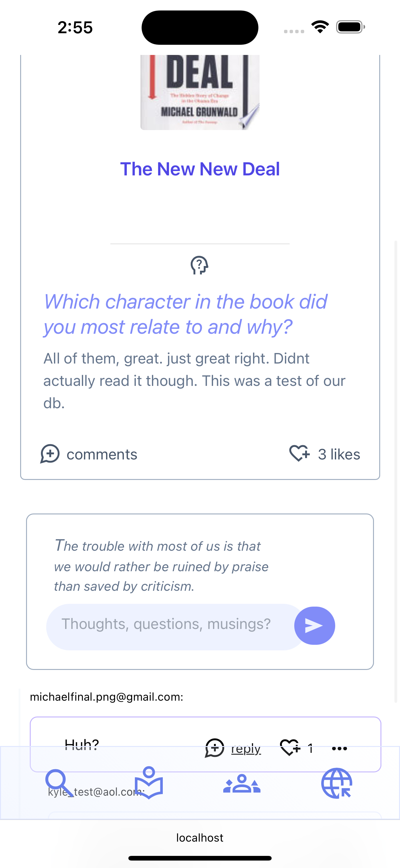Screen dimensions: 400x868
Task: Focus the 'Thoughts, questions, musings?' input field
Action: pyautogui.click(x=175, y=627)
